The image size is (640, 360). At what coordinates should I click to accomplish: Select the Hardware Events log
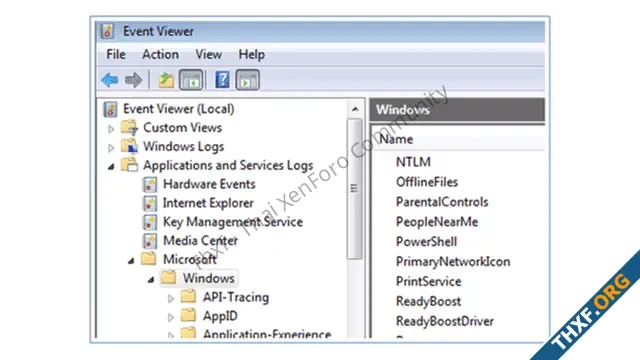pos(209,184)
